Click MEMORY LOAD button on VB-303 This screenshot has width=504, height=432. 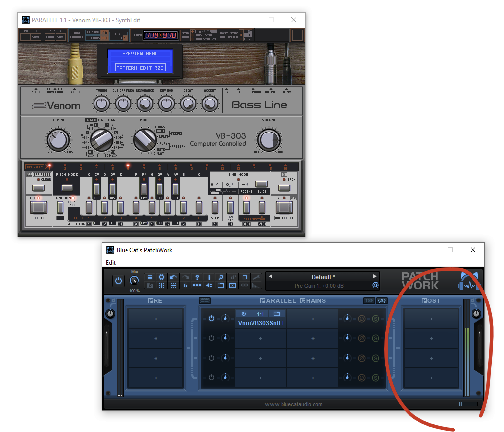(x=50, y=37)
